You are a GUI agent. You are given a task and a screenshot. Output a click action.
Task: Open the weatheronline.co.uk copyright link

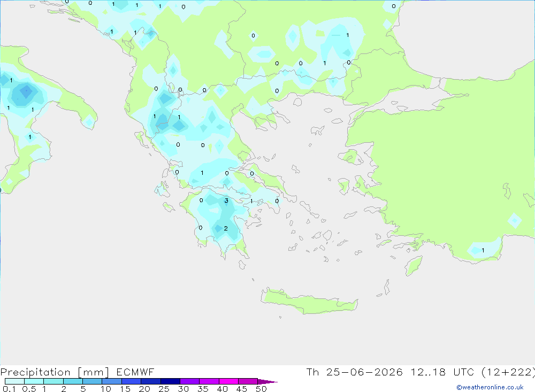pos(490,387)
